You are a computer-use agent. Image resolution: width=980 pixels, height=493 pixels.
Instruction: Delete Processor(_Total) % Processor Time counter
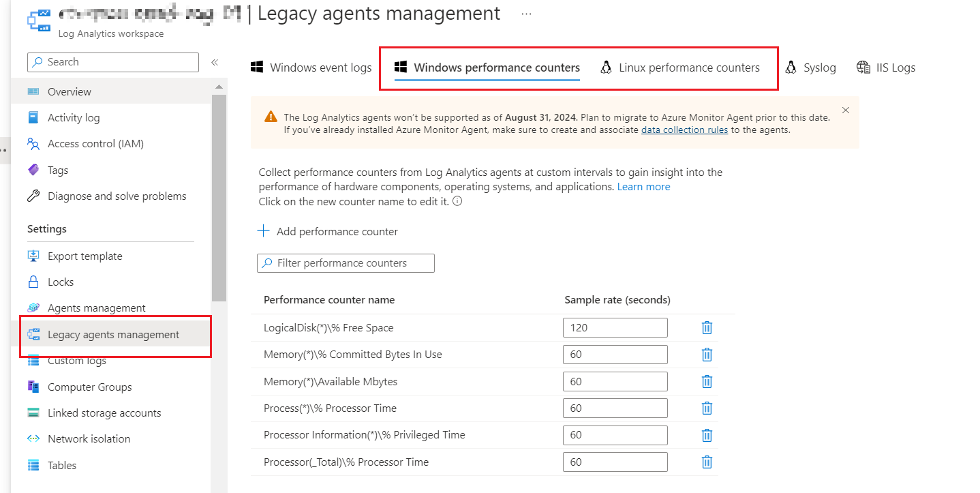click(707, 462)
